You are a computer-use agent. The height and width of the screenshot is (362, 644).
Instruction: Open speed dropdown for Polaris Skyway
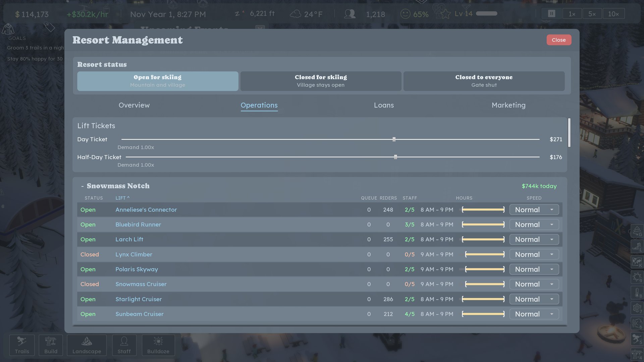coord(534,269)
